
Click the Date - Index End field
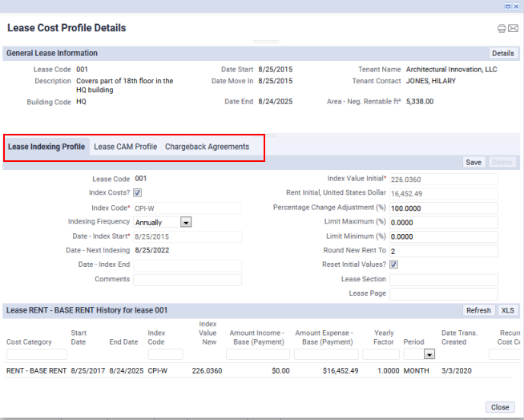187,265
